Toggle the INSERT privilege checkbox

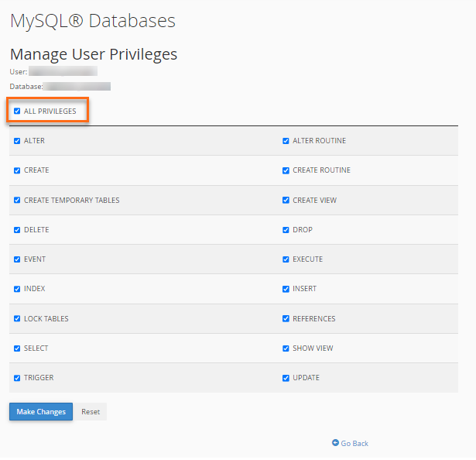click(286, 289)
